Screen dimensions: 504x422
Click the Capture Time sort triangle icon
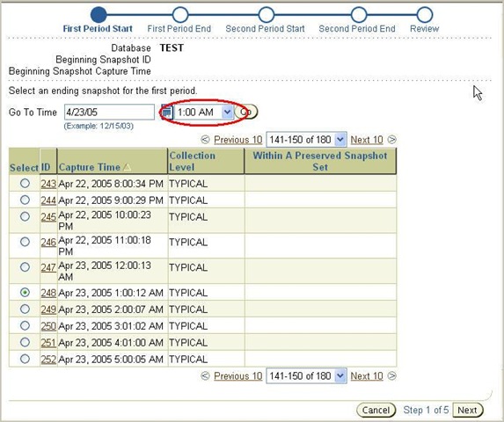click(x=128, y=167)
